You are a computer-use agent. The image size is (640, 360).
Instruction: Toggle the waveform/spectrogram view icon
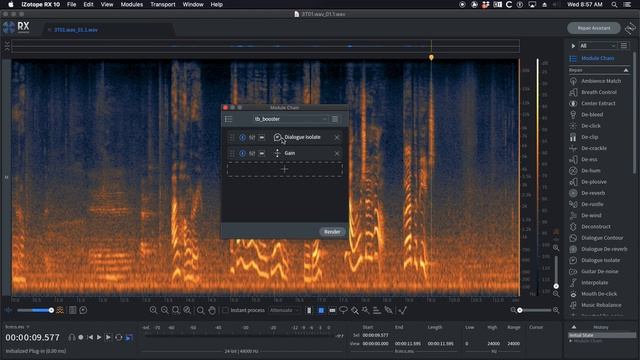[x=60, y=311]
